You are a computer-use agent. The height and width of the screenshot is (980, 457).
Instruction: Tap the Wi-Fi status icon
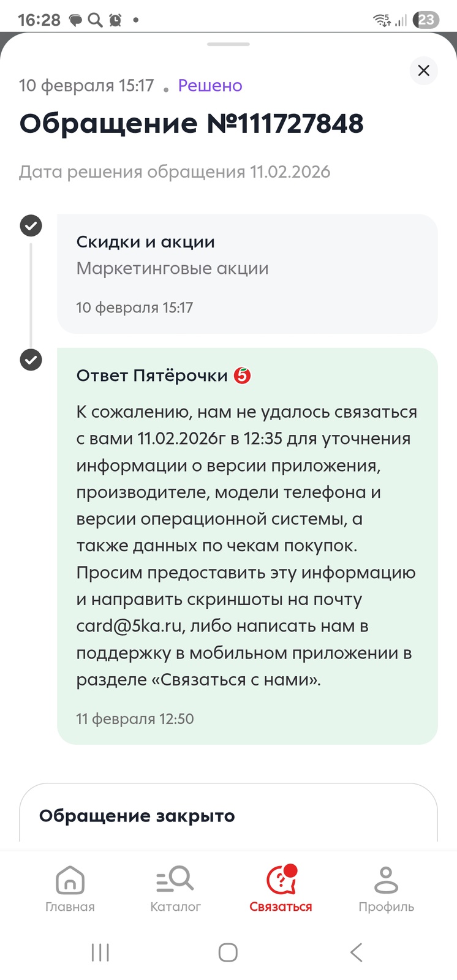(382, 20)
